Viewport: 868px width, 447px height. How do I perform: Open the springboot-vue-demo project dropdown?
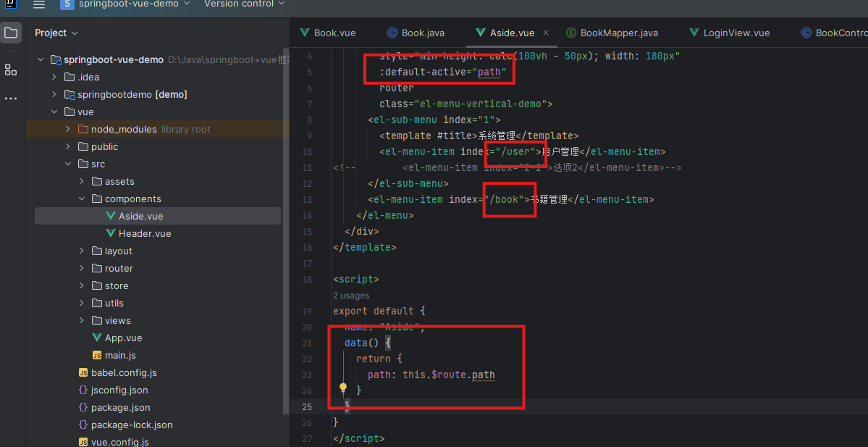click(133, 4)
